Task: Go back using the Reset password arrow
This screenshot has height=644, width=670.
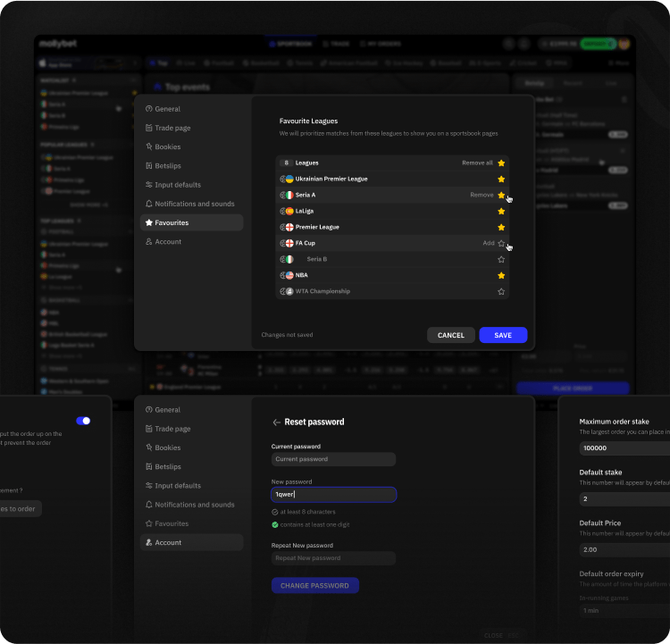Action: coord(277,422)
